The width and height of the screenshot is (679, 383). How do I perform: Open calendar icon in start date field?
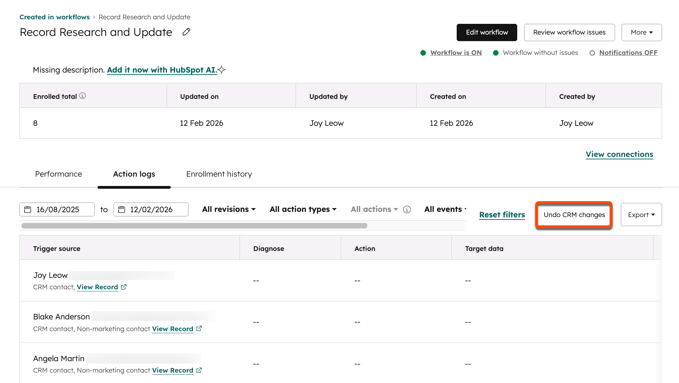(28, 210)
